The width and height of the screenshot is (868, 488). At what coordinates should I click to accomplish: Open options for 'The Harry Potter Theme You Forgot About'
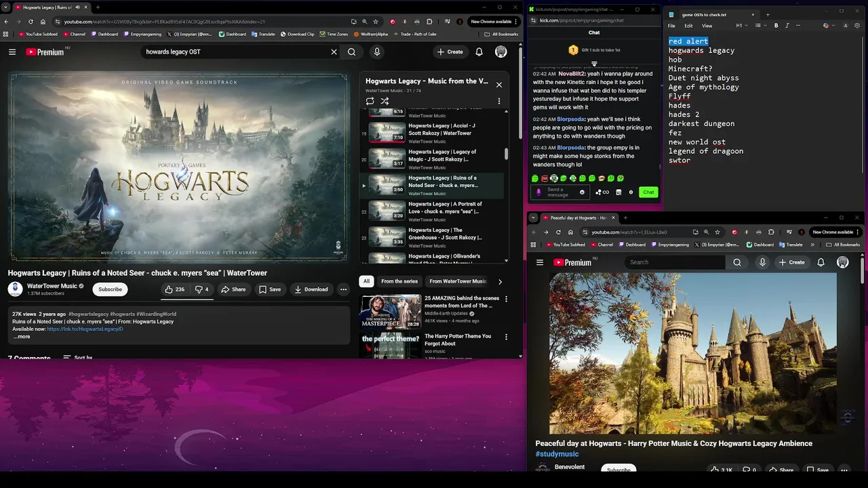(506, 337)
